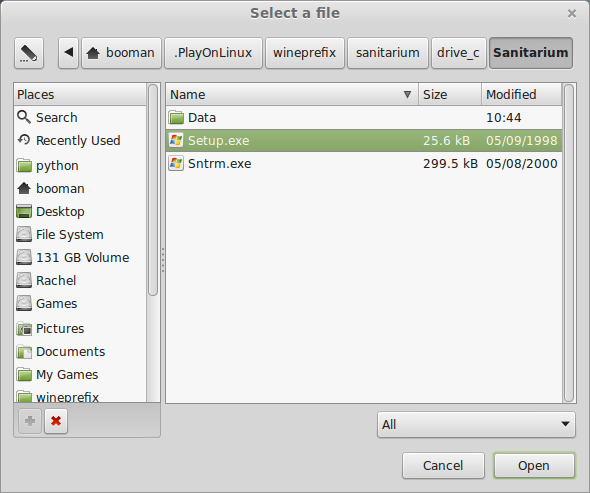
Task: Open the All file type filter dropdown
Action: point(476,425)
